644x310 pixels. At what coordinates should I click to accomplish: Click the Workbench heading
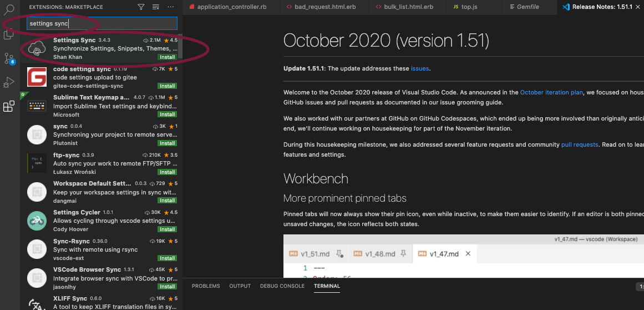(x=316, y=178)
